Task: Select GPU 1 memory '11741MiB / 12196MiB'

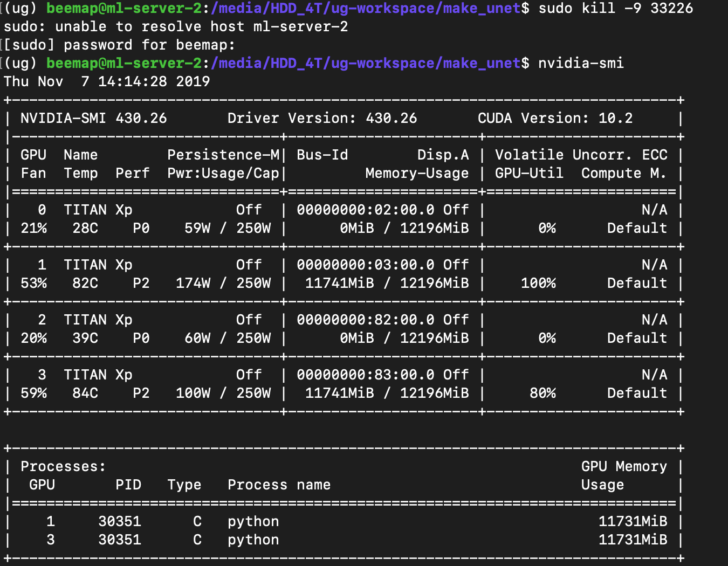Action: pos(387,283)
